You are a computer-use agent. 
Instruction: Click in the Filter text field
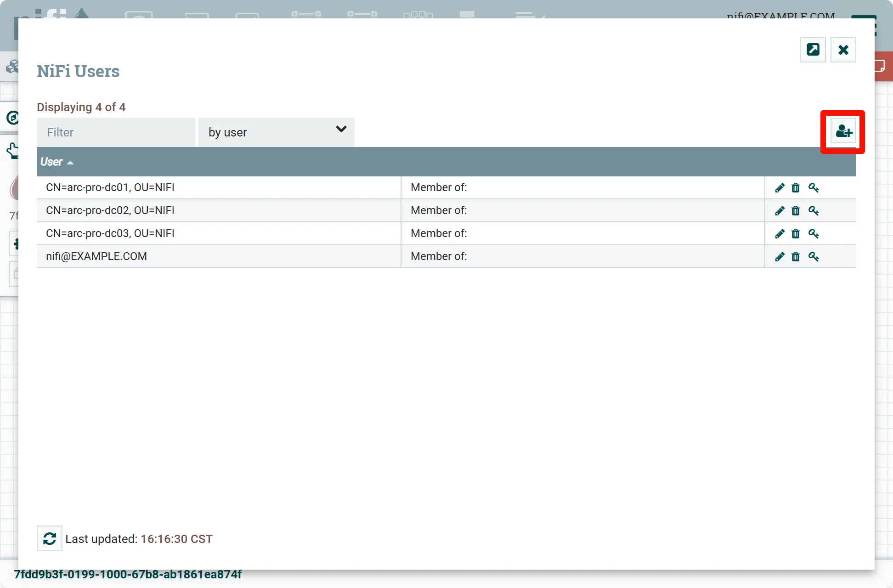tap(116, 132)
